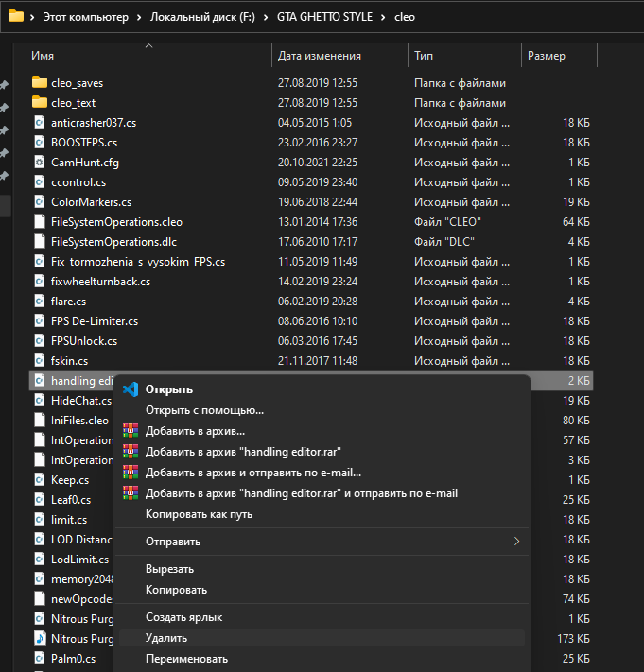
Task: Click the FPSUnlock.cs file icon
Action: [x=40, y=340]
